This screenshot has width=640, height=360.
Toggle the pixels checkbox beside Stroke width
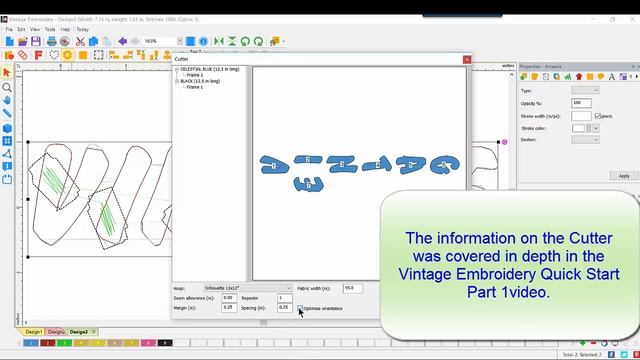(598, 116)
